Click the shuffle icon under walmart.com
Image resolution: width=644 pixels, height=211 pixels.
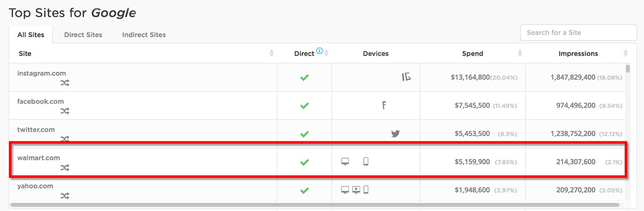click(65, 168)
